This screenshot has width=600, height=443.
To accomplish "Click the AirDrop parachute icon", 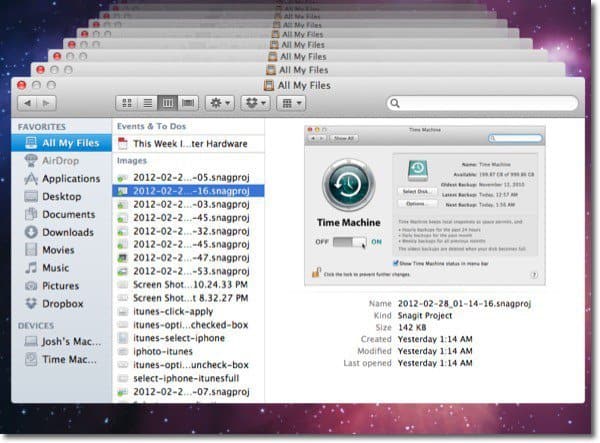I will (x=31, y=161).
